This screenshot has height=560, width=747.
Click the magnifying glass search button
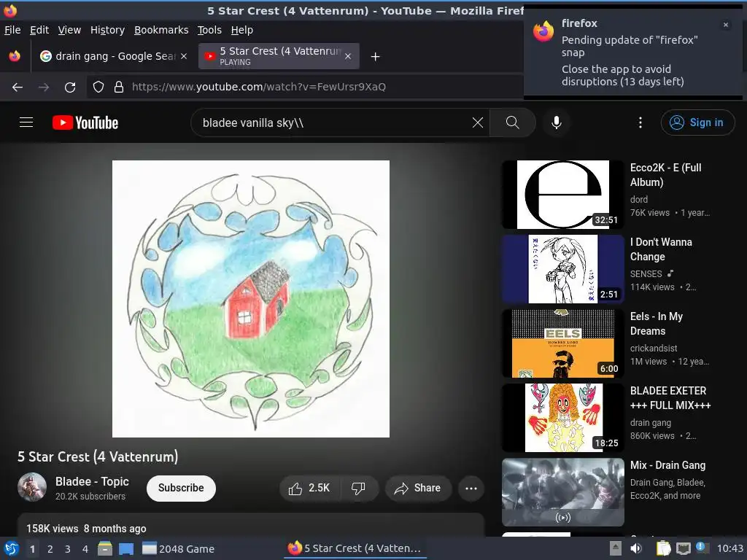tap(513, 122)
